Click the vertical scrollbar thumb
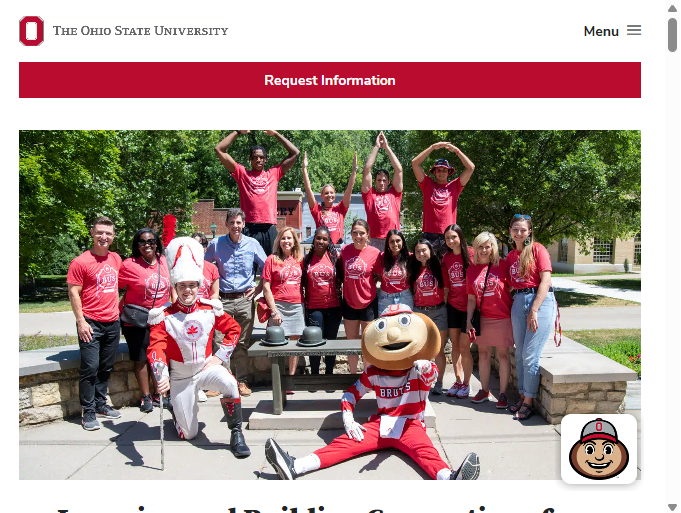The height and width of the screenshot is (513, 681). click(672, 35)
